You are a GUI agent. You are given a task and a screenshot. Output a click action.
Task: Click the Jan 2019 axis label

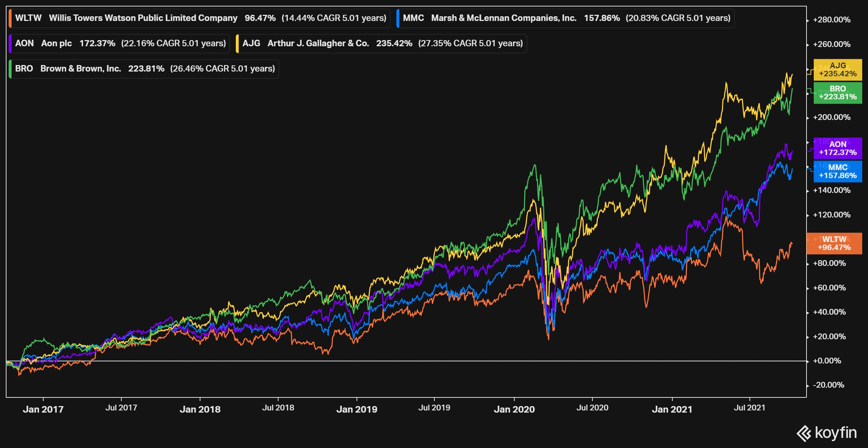[357, 409]
